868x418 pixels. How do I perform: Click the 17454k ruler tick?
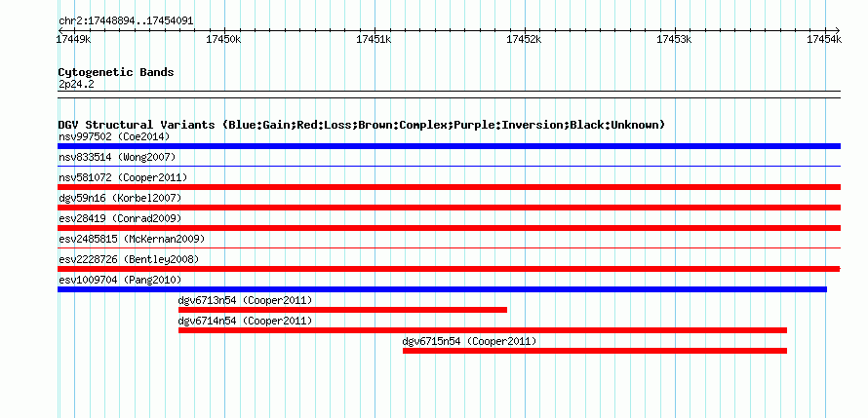click(x=824, y=39)
